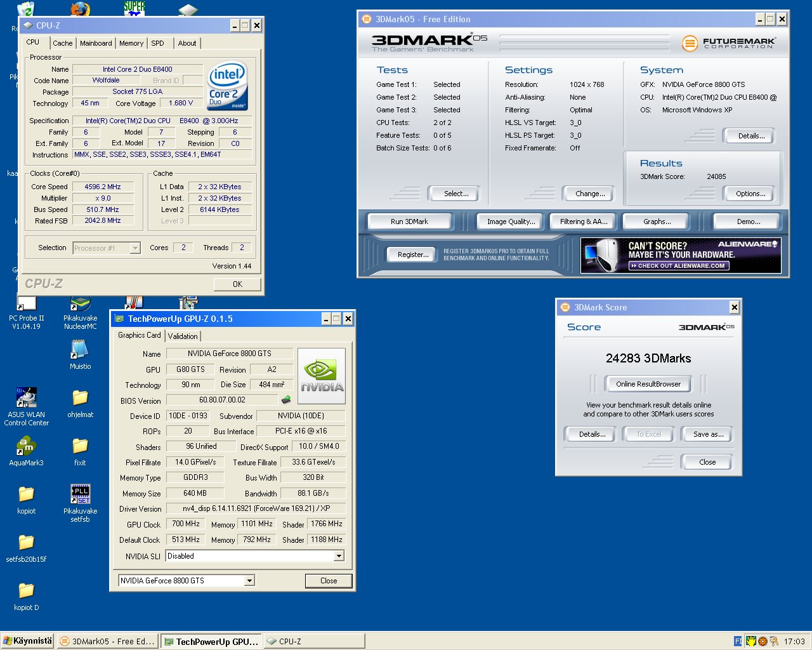Switch to the Mainboard tab in CPU-Z
Screen dimensions: 812x650
(x=96, y=43)
